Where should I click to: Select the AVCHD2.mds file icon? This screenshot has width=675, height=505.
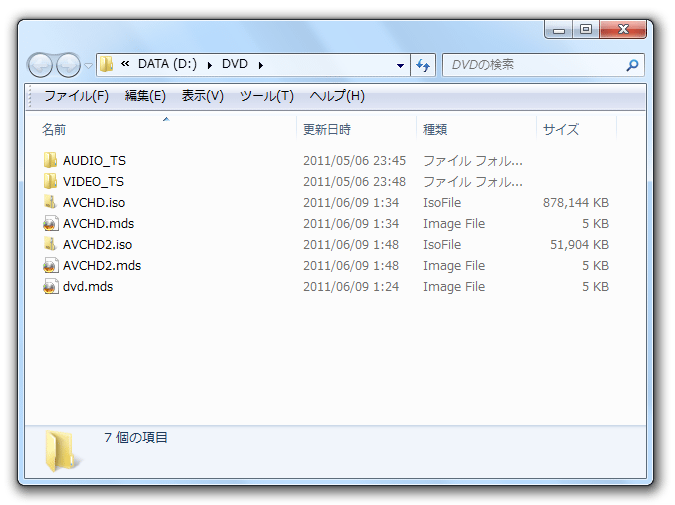click(50, 265)
